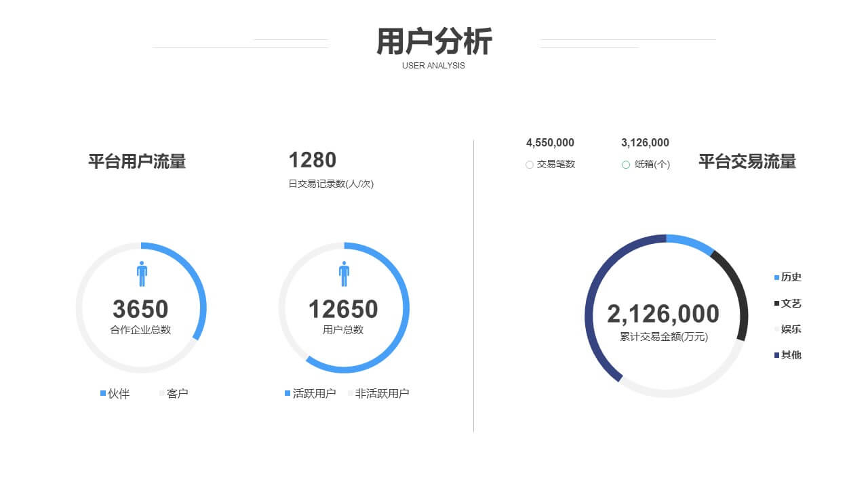
Task: Click the 文艺 legend label
Action: tap(791, 303)
